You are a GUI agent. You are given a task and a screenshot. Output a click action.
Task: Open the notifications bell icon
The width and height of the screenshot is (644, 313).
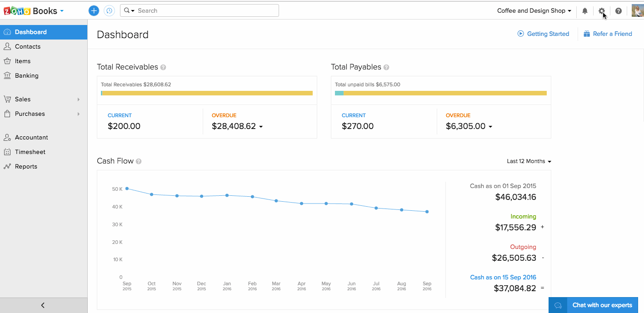click(585, 11)
